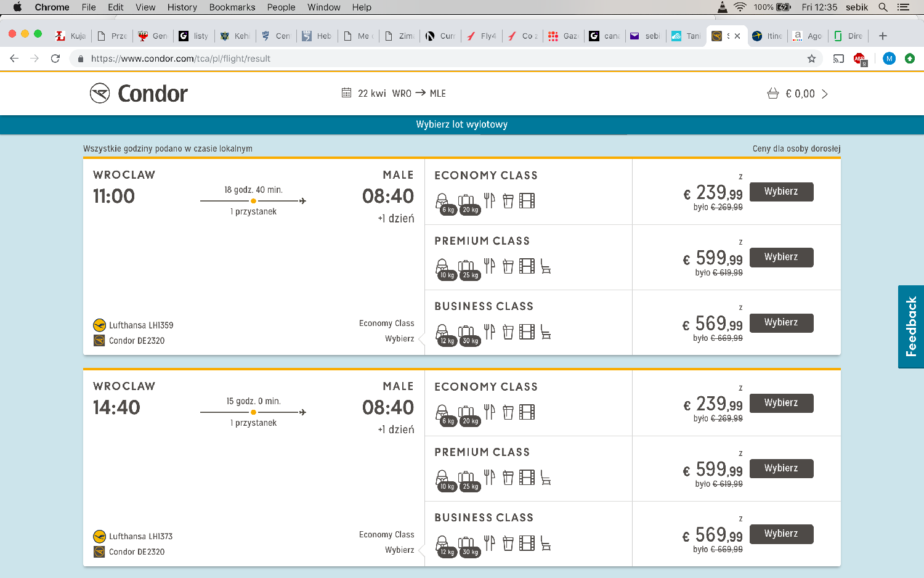Select Premium Class on the 14:40 flight
The height and width of the screenshot is (578, 924).
coord(781,468)
